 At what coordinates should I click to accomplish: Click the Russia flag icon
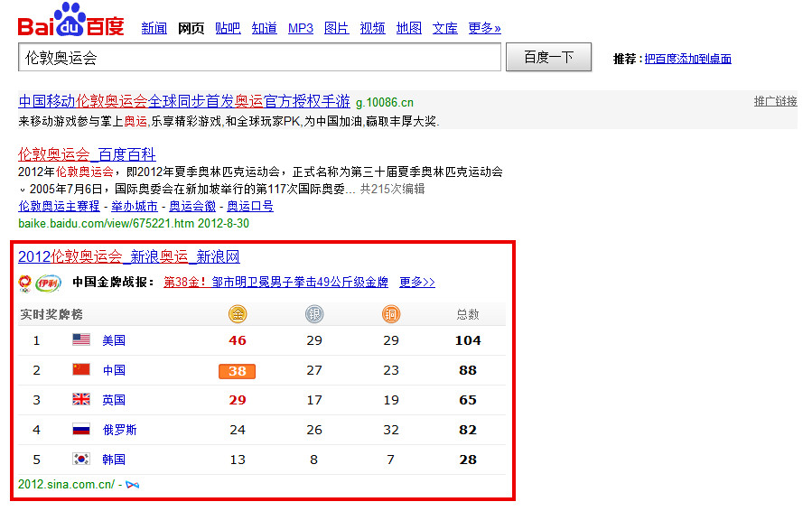click(81, 429)
